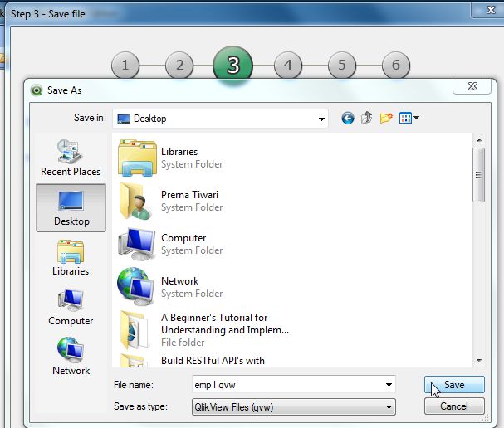The image size is (504, 428).
Task: Click the scroll up arrow in the file list
Action: pos(479,140)
